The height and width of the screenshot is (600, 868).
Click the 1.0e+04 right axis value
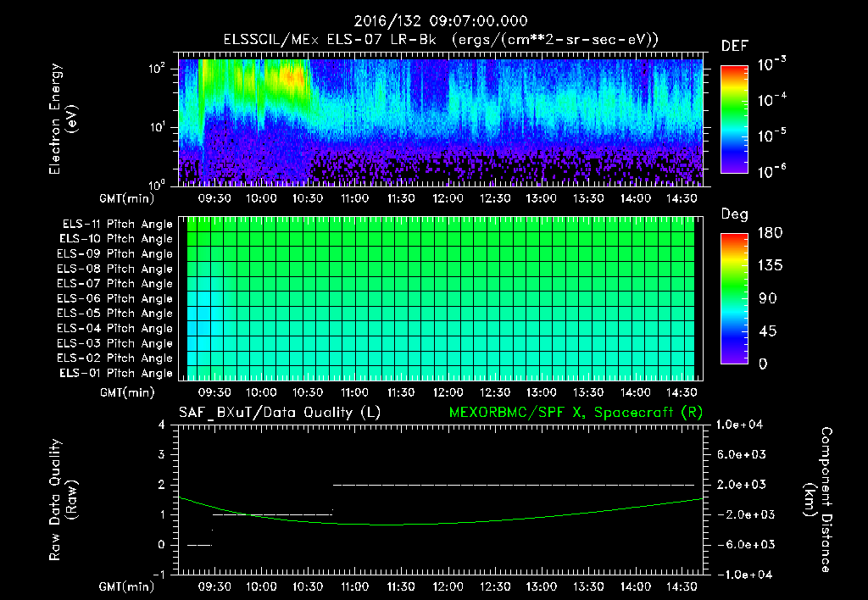[x=739, y=425]
